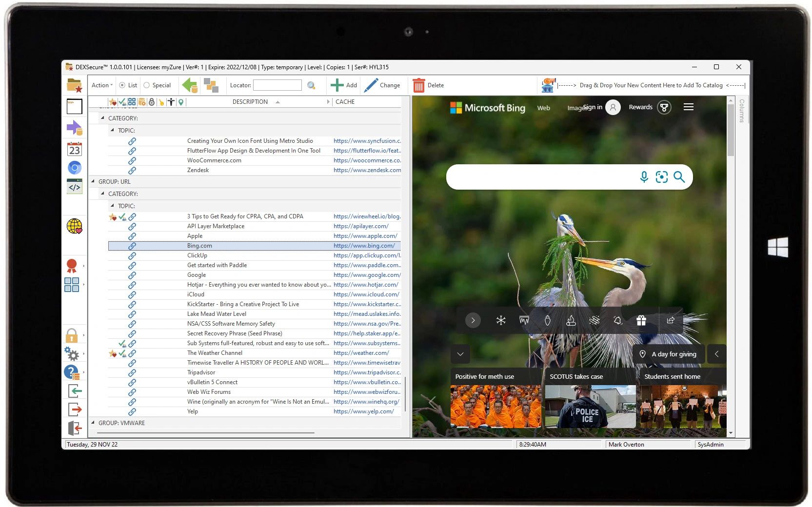
Task: Click the list horizontal scrollbar
Action: (x=205, y=432)
